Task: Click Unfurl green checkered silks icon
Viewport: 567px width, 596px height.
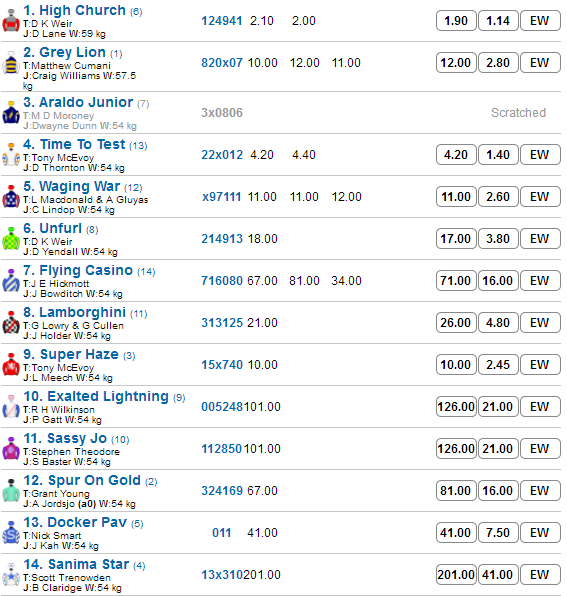Action: tap(11, 239)
